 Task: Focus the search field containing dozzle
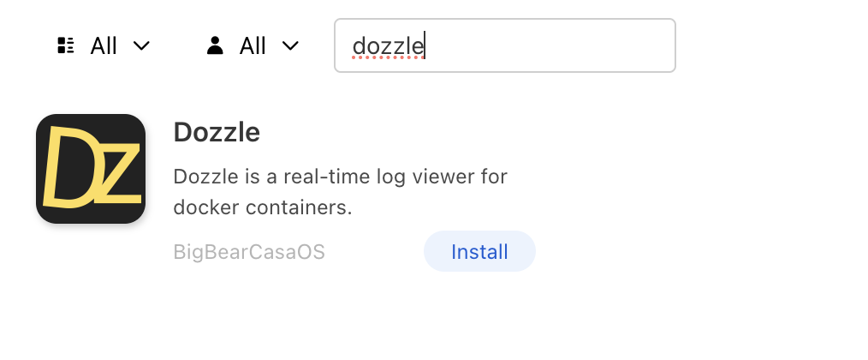(x=505, y=45)
